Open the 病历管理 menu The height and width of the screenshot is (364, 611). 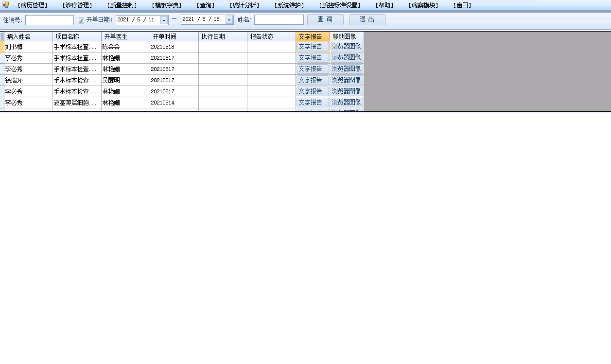[33, 5]
